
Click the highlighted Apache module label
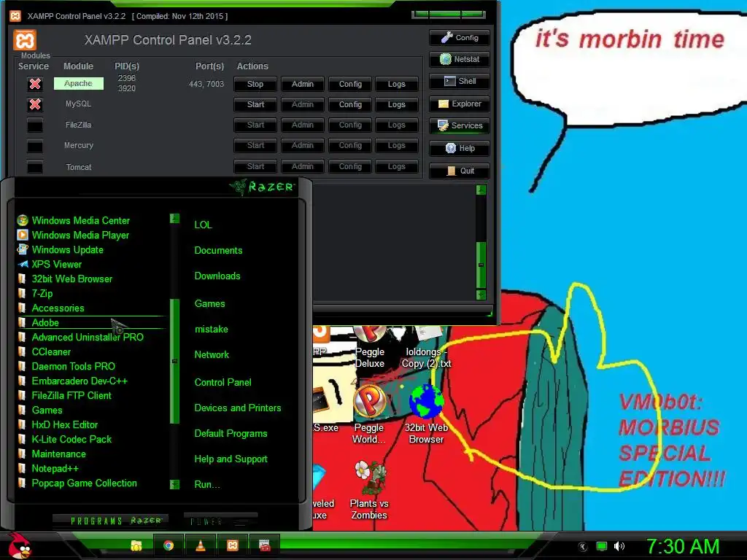(x=78, y=83)
